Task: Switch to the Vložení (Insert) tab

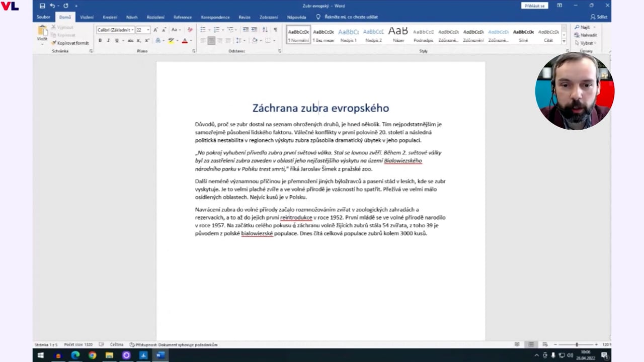Action: (x=87, y=17)
